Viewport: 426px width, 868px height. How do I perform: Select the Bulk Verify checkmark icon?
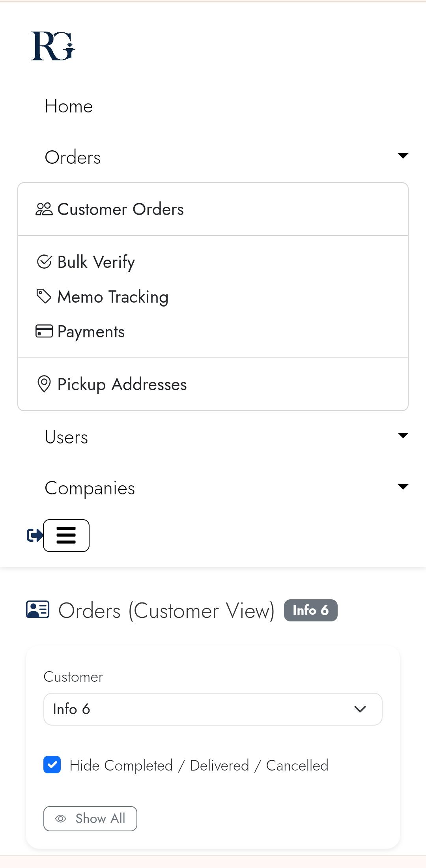tap(44, 261)
